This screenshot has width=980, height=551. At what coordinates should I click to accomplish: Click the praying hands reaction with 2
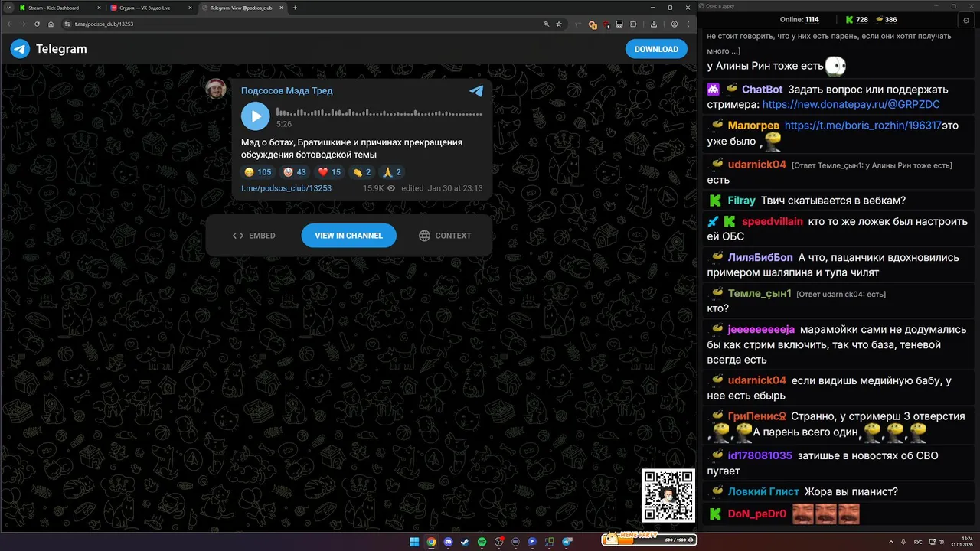point(392,172)
